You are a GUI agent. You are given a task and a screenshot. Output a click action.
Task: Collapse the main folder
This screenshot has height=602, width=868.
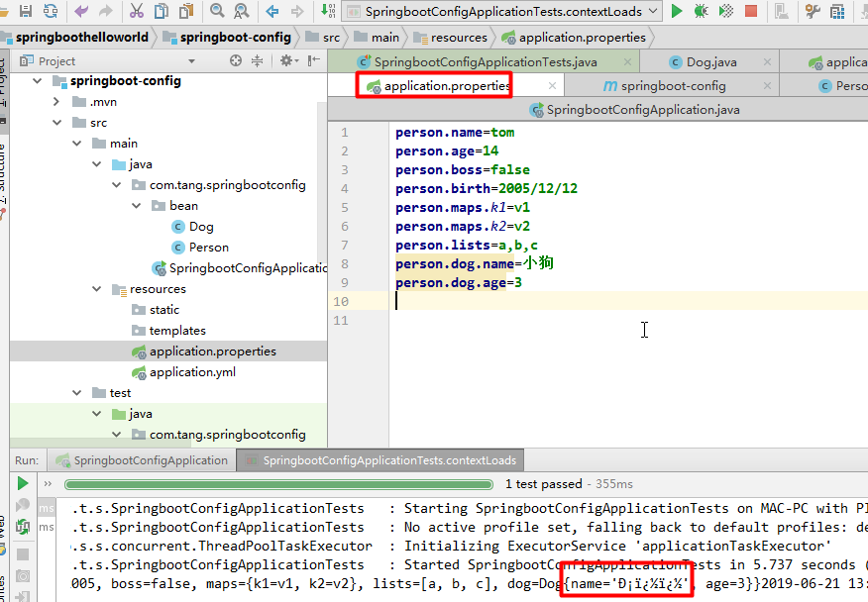[x=77, y=144]
